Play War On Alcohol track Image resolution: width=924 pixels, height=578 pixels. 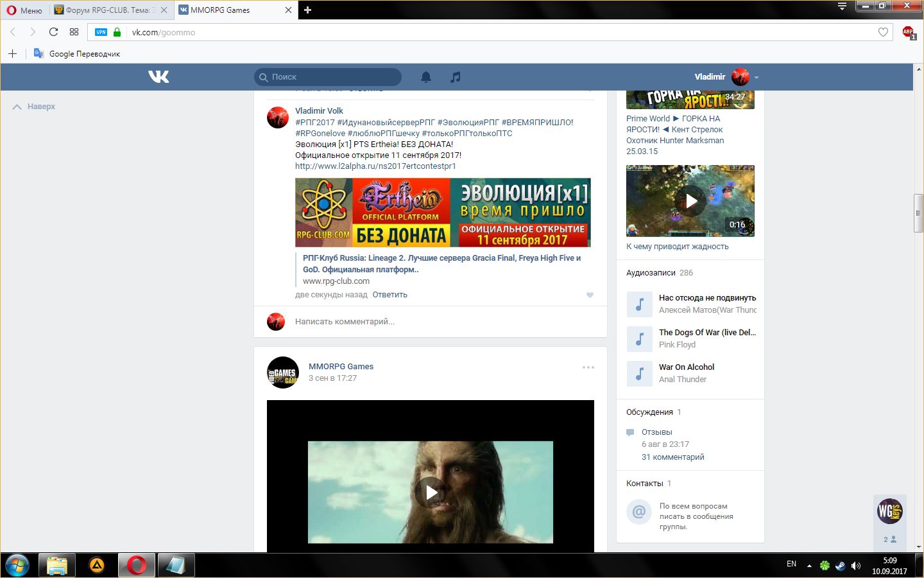pos(639,374)
